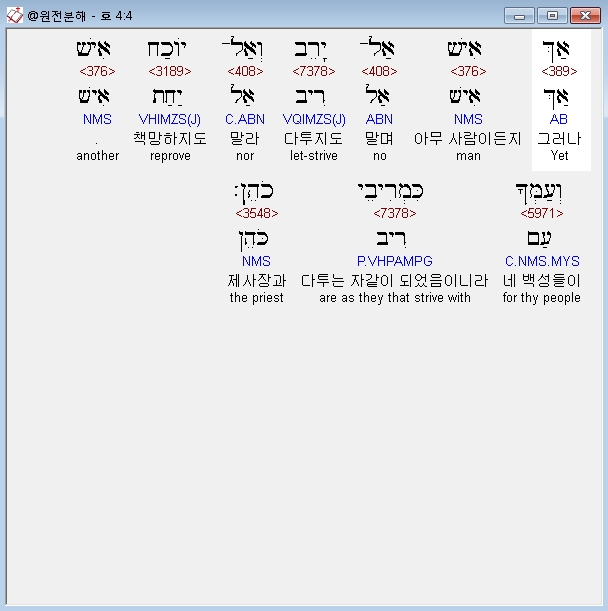Open Strong's number <5971>
608x611 pixels.
[542, 213]
